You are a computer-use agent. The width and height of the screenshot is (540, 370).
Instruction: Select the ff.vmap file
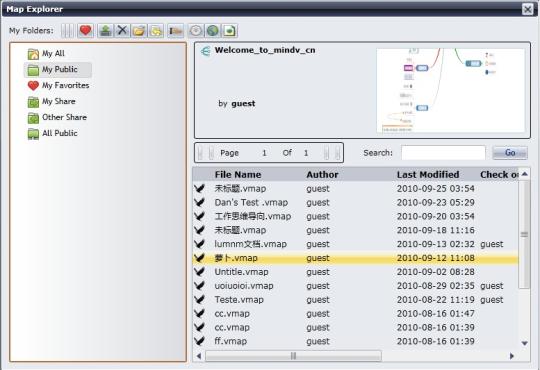pos(355,341)
